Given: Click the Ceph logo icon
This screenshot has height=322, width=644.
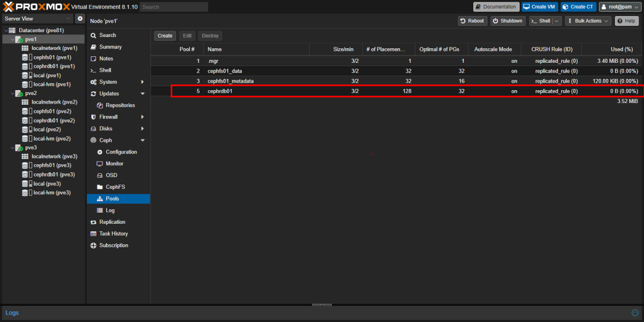Looking at the screenshot, I should (93, 140).
